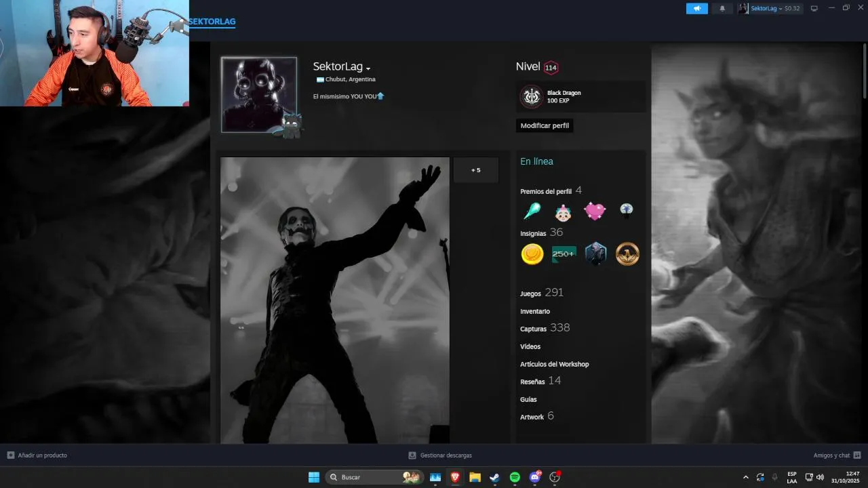This screenshot has height=488, width=868.
Task: Click the pink heart profile award icon
Action: click(x=595, y=211)
